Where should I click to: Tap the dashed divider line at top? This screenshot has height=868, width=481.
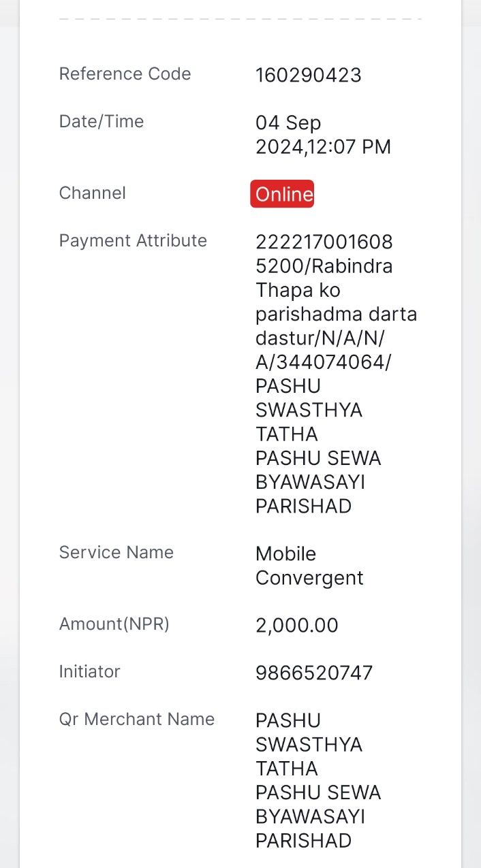coord(240,18)
